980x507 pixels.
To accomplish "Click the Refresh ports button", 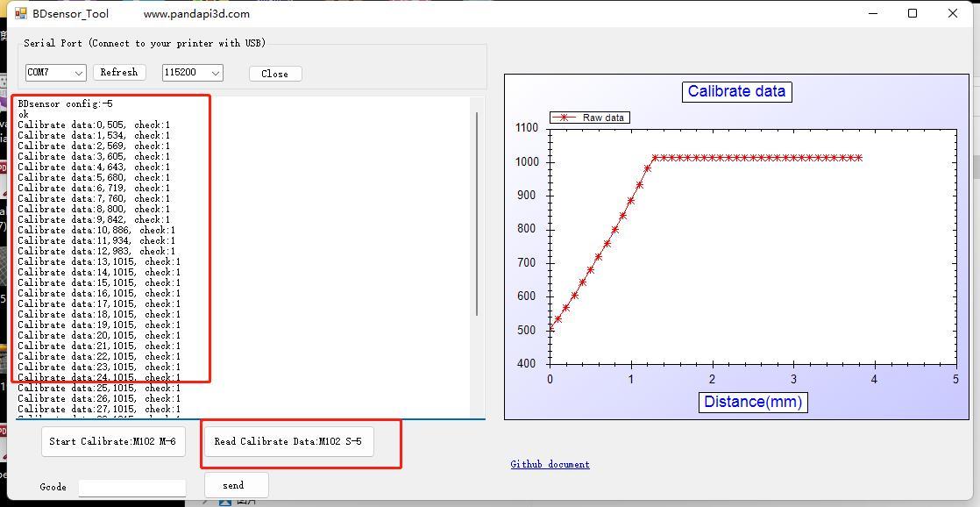I will 119,72.
